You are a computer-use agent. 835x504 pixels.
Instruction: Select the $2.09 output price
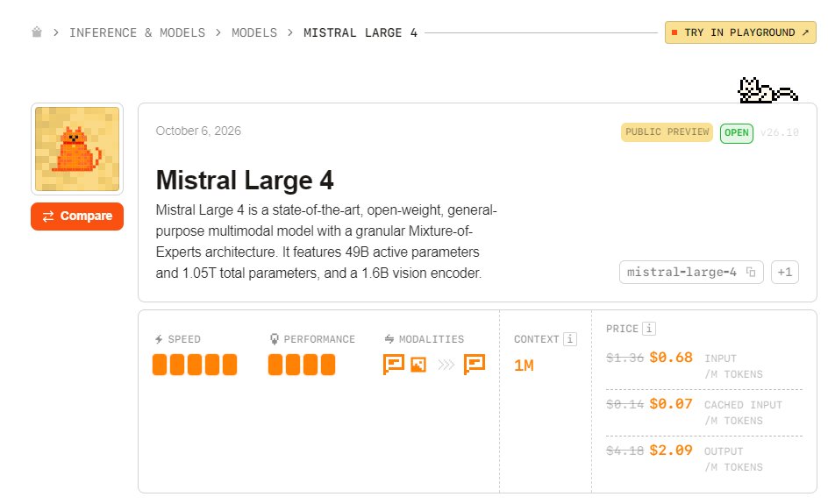click(x=671, y=451)
